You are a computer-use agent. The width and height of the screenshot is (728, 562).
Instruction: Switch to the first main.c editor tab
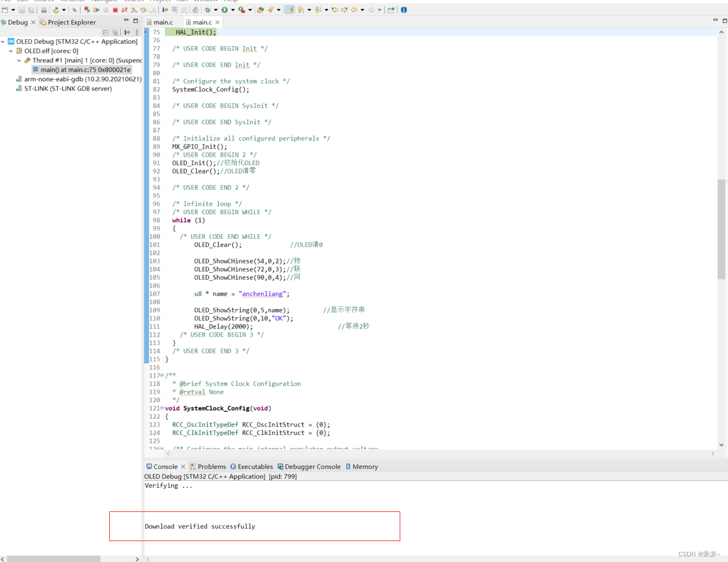click(160, 22)
